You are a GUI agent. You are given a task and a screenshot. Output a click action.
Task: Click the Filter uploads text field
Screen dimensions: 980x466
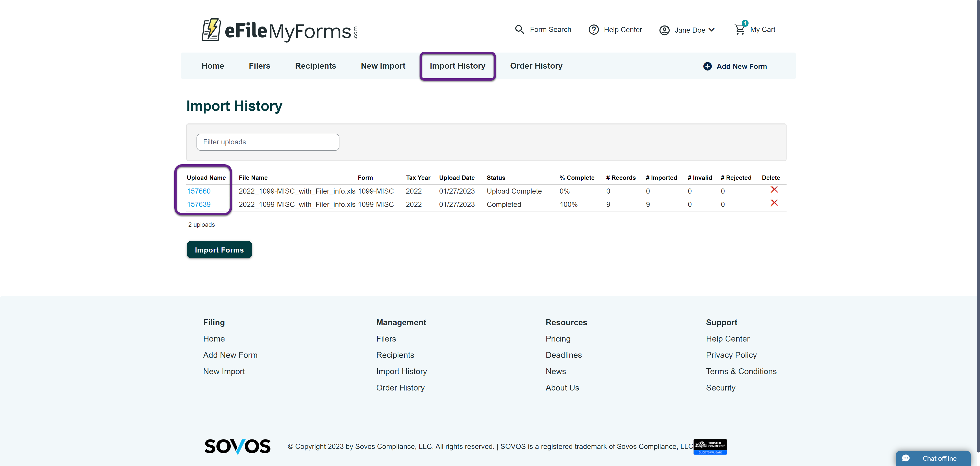267,142
